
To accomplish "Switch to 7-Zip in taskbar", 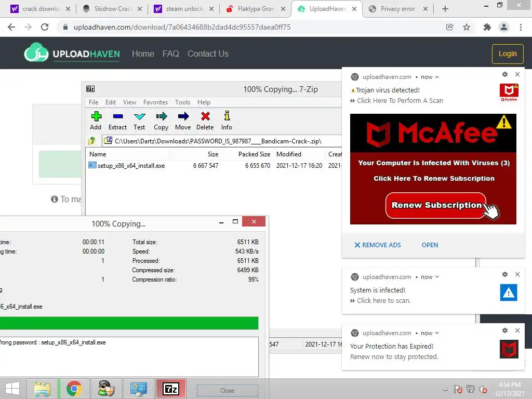I will pyautogui.click(x=171, y=389).
